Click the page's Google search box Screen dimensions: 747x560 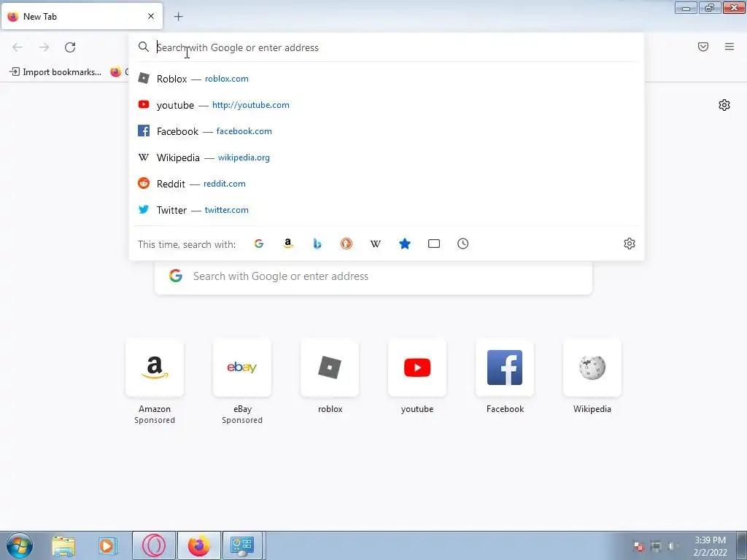[373, 276]
